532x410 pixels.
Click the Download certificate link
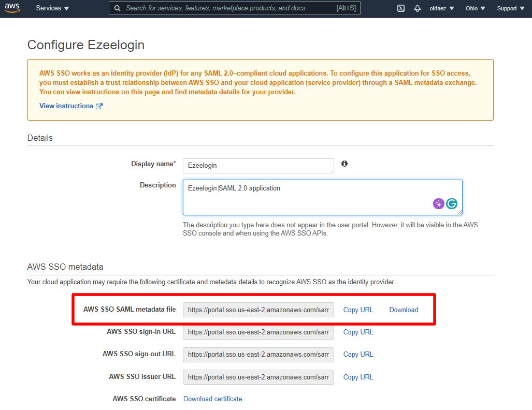click(x=213, y=399)
